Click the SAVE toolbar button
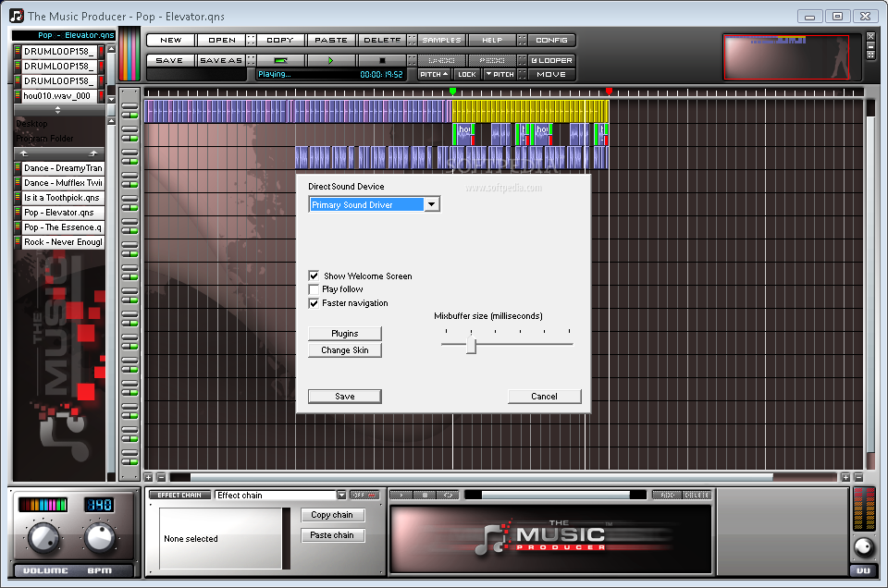Viewport: 888px width, 588px height. pos(169,60)
